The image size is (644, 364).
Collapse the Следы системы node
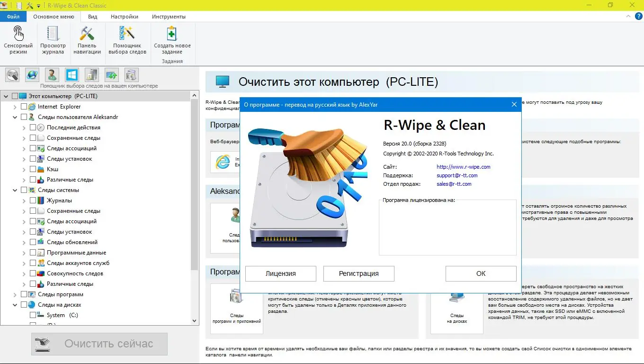(x=15, y=190)
